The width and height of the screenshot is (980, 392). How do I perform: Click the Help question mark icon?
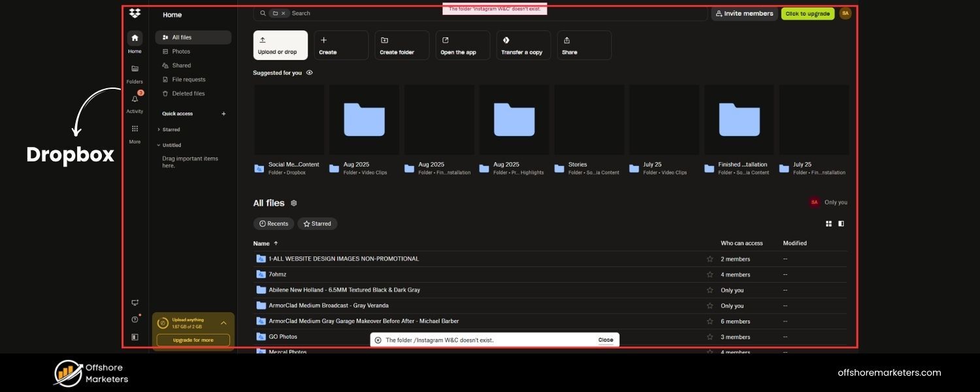[x=134, y=319]
